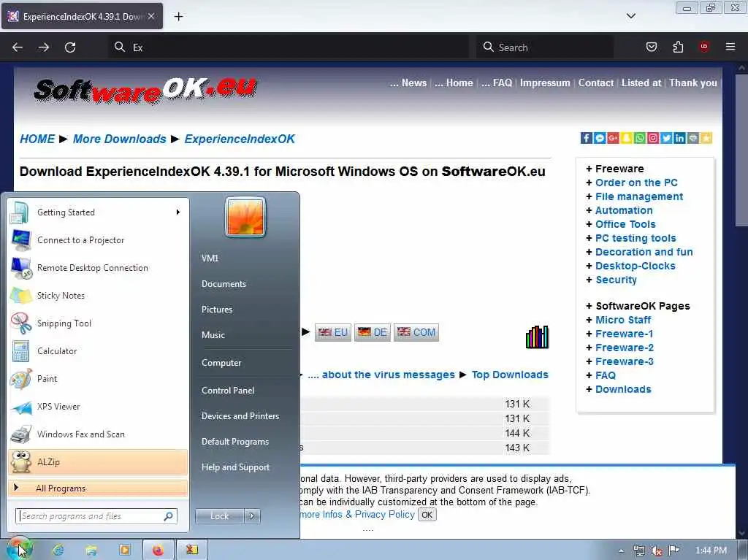
Task: Expand All Programs list
Action: pyautogui.click(x=98, y=488)
